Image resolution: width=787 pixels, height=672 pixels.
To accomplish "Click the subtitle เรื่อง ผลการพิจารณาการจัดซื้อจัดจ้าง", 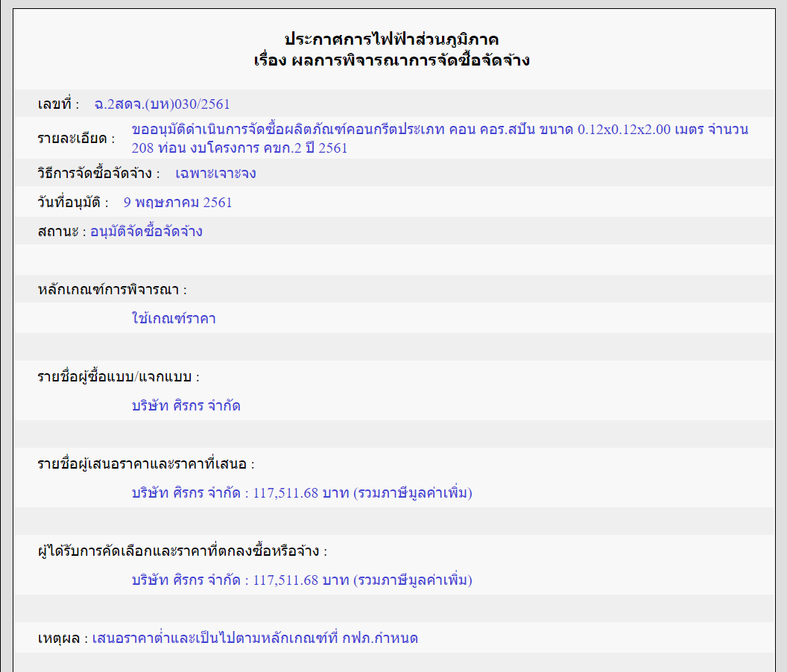I will (391, 61).
